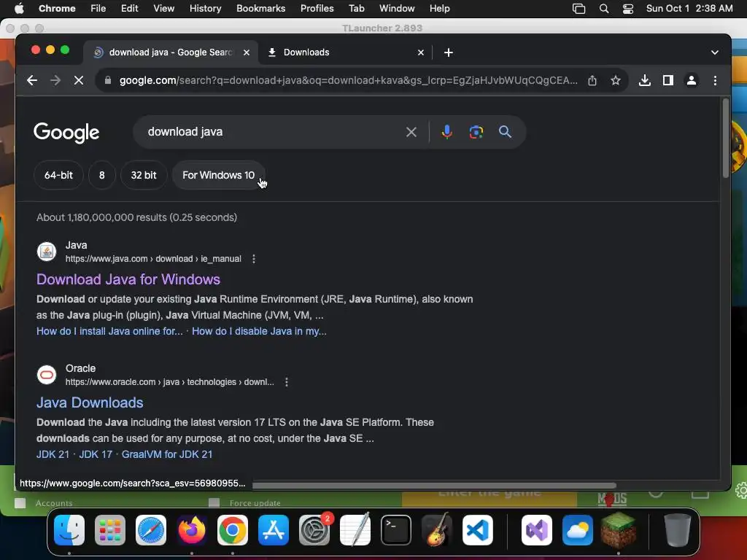Open the JDK 17 sublink
The image size is (747, 560).
click(96, 455)
